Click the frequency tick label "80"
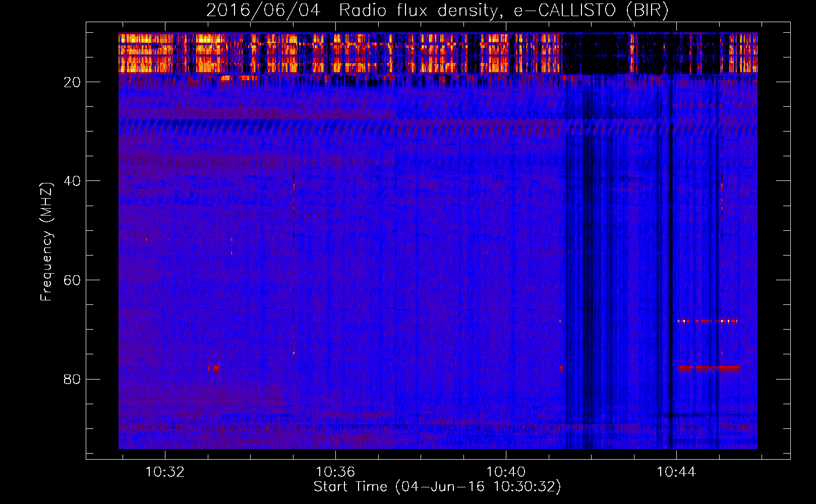 coord(72,379)
